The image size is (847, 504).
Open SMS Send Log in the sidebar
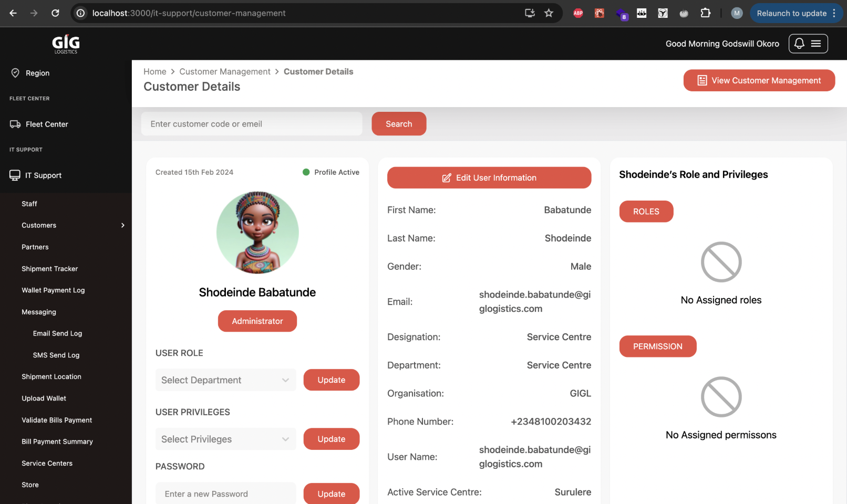click(x=56, y=355)
